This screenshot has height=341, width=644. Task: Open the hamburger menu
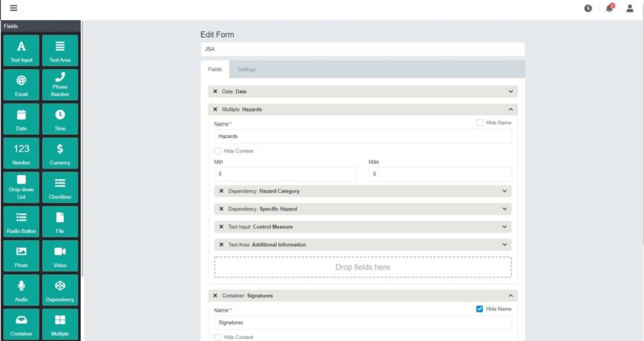pyautogui.click(x=13, y=8)
